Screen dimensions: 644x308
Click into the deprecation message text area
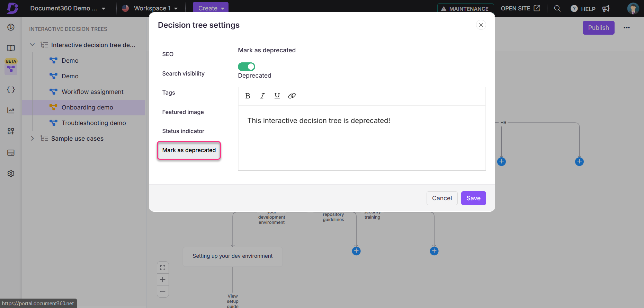click(x=362, y=138)
